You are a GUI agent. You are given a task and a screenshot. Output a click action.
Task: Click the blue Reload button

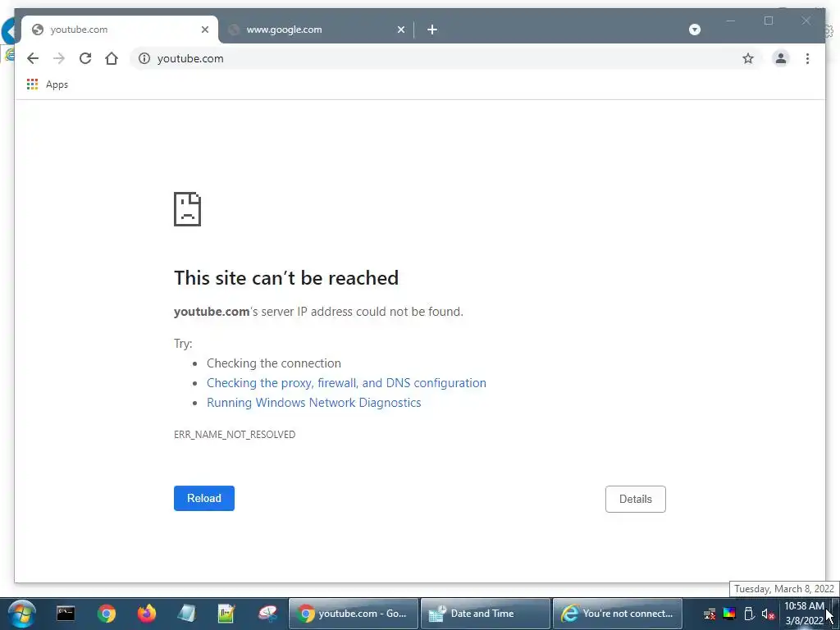coord(204,498)
